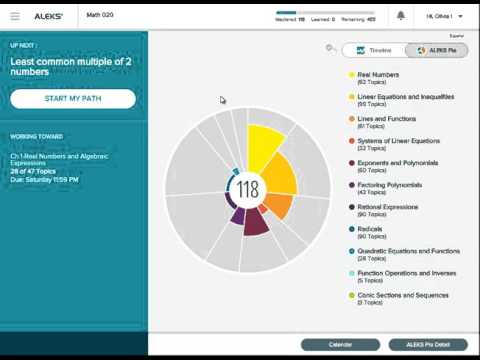Select Function Operations and Inverses legend item

pos(402,276)
